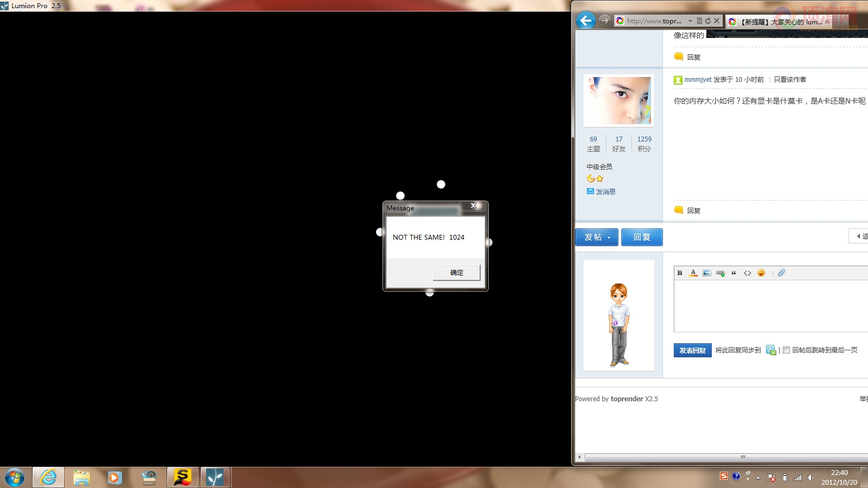Click the blue 回复 button
This screenshot has width=868, height=488.
[x=642, y=237]
